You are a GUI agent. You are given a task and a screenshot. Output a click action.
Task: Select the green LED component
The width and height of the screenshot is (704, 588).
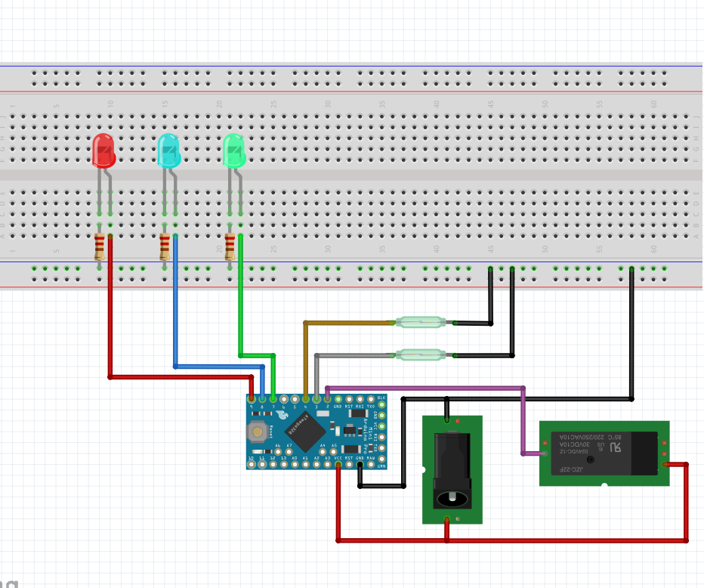tap(233, 150)
